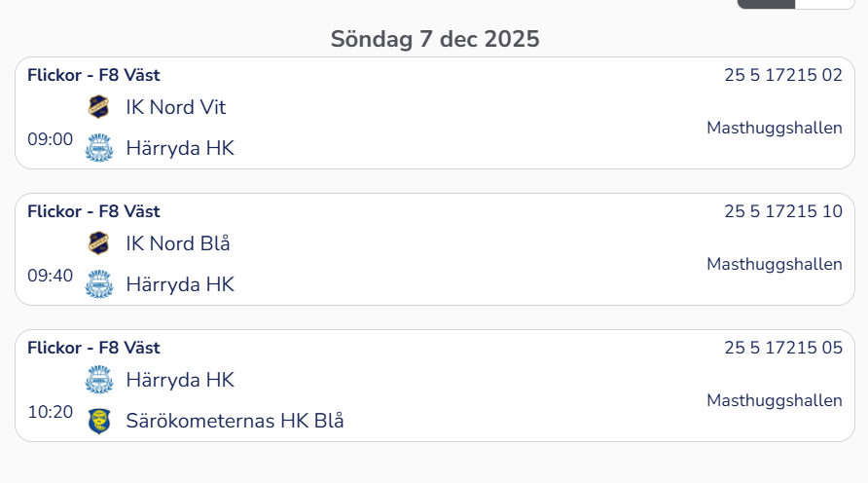Viewport: 868px width, 483px height.
Task: Click Flickor - F8 Väst label in first card
Action: point(93,75)
